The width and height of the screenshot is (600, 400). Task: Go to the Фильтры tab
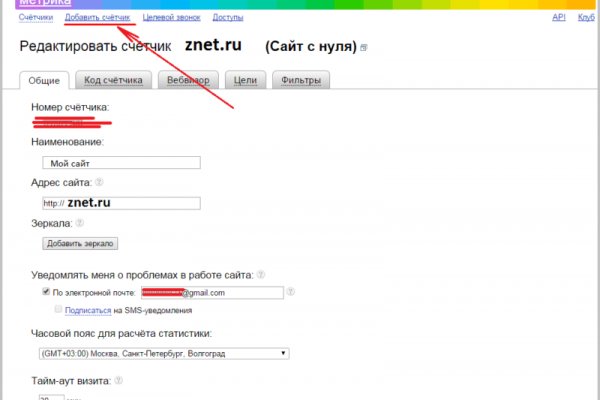pos(301,80)
